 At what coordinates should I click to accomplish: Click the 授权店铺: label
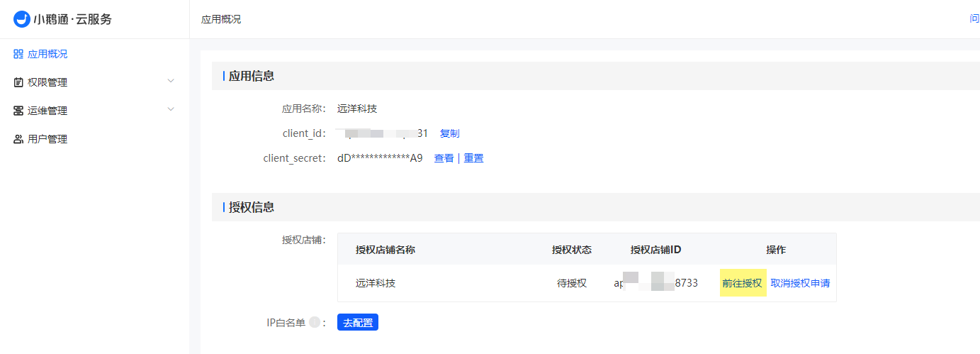click(304, 240)
